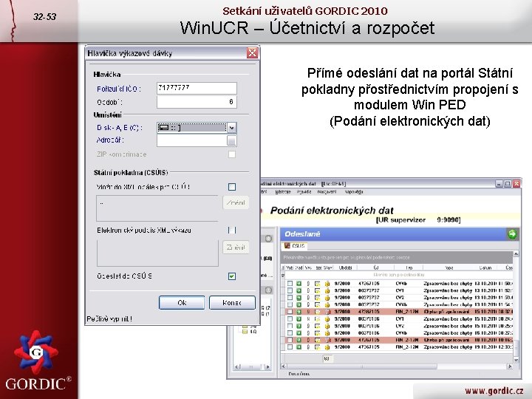532x399 pixels.
Task: Tick the checkbox of the CV2 row dated 13.10
Action: (290, 297)
